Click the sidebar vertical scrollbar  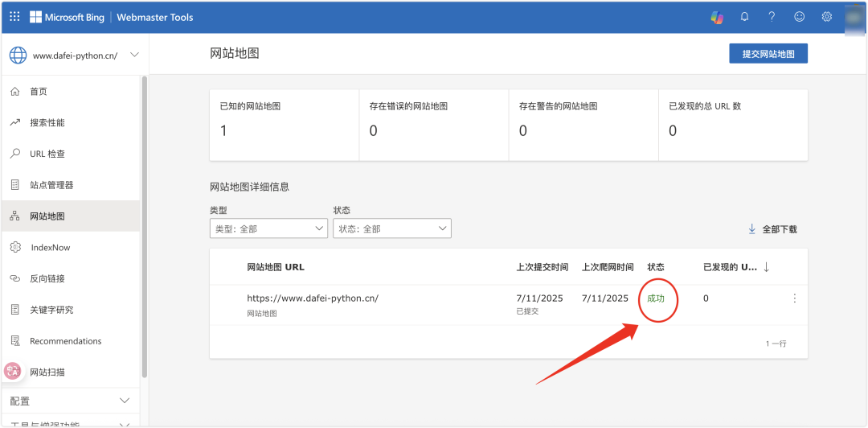pos(145,228)
